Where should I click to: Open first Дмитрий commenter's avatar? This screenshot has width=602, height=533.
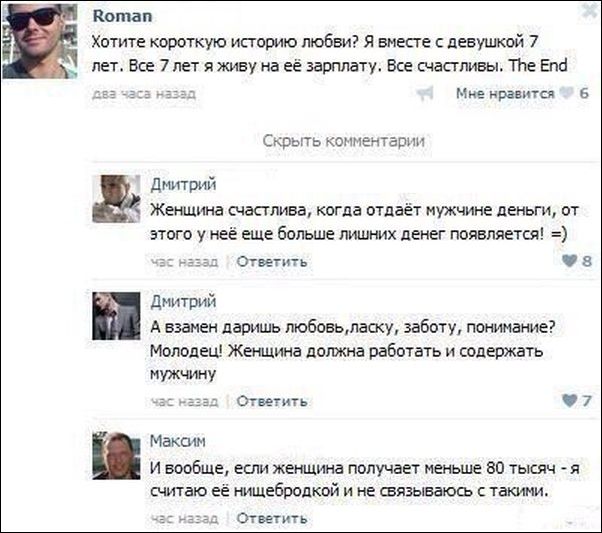116,198
